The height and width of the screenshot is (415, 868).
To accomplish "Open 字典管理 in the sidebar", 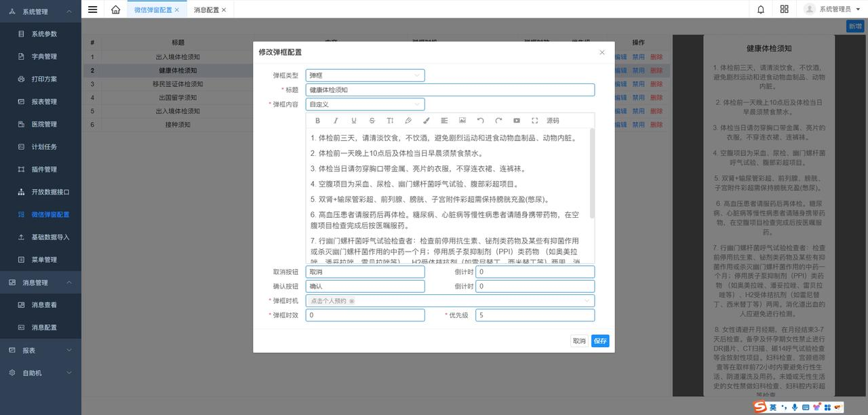I will pos(44,56).
